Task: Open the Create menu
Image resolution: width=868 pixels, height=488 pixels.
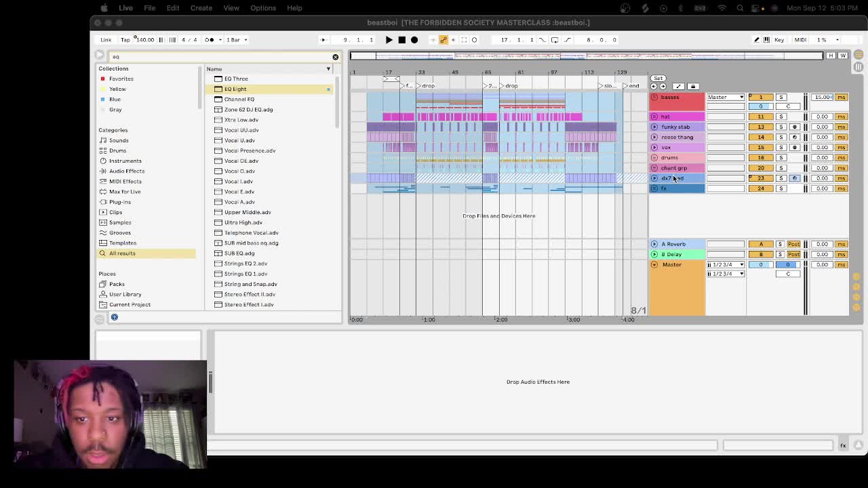Action: [x=201, y=8]
